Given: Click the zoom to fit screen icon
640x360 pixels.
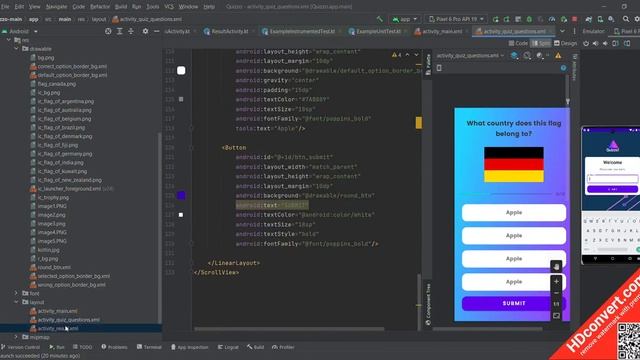Looking at the screenshot, I should [556, 316].
